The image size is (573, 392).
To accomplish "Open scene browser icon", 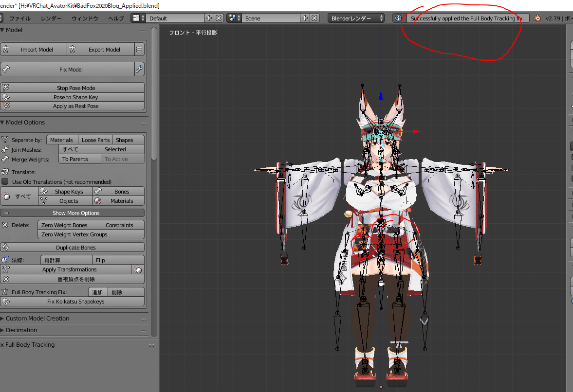I will 234,18.
